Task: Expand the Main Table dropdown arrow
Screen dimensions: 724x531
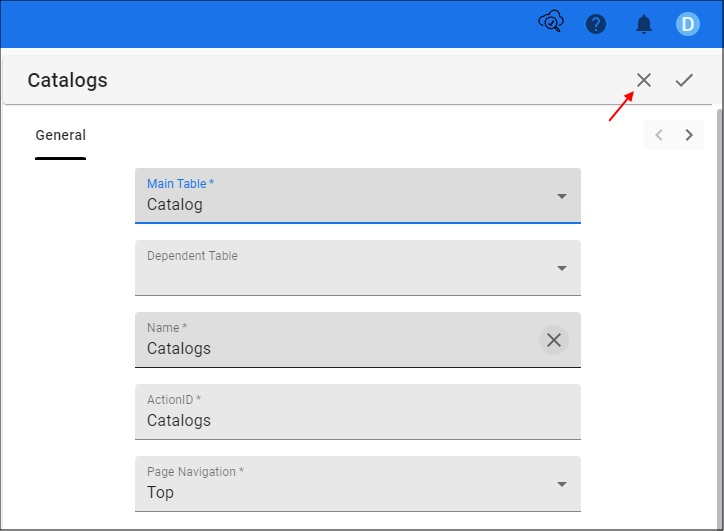Action: pos(561,196)
